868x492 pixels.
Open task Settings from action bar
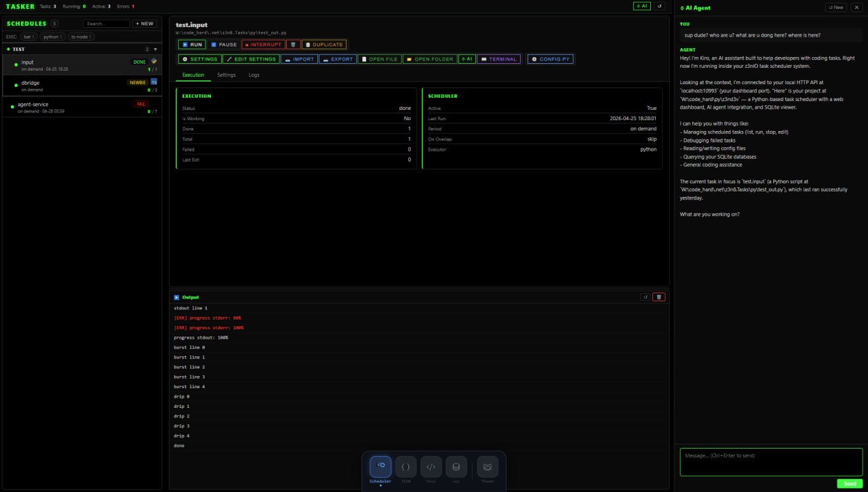pyautogui.click(x=199, y=59)
